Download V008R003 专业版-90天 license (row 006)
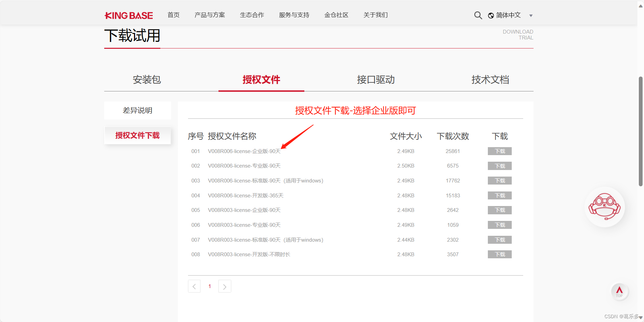 (500, 225)
